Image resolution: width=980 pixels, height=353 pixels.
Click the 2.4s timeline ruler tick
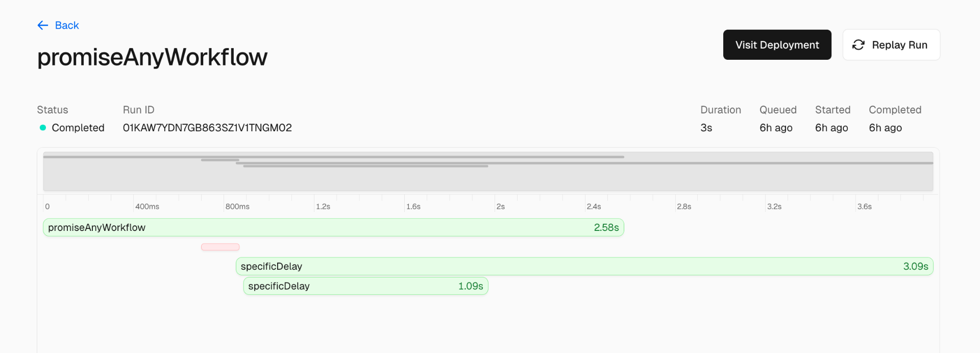tap(594, 206)
